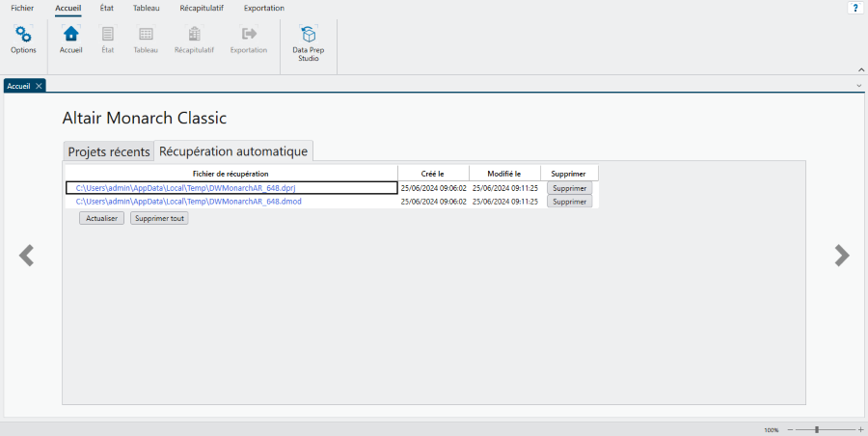The image size is (868, 436).
Task: Click Supprimer for the .dmod file
Action: pyautogui.click(x=570, y=202)
